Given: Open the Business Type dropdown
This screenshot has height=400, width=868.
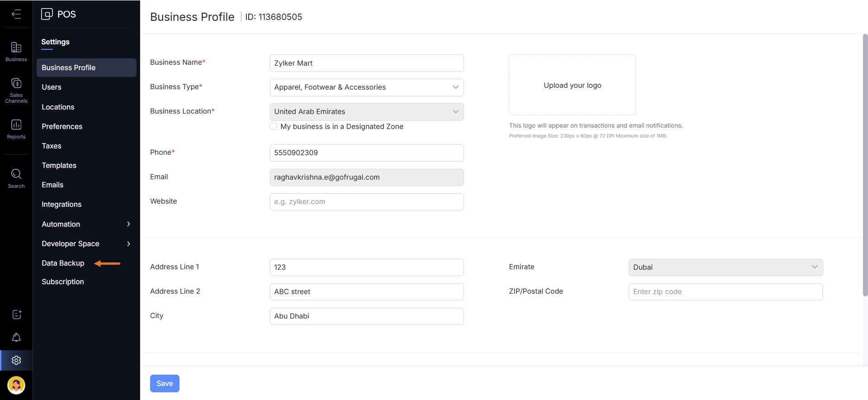Looking at the screenshot, I should [366, 87].
